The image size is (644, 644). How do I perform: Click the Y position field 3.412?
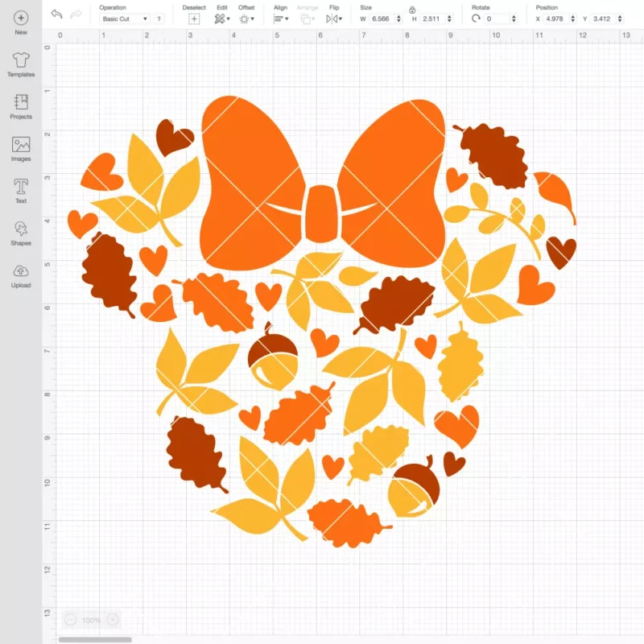(x=603, y=19)
